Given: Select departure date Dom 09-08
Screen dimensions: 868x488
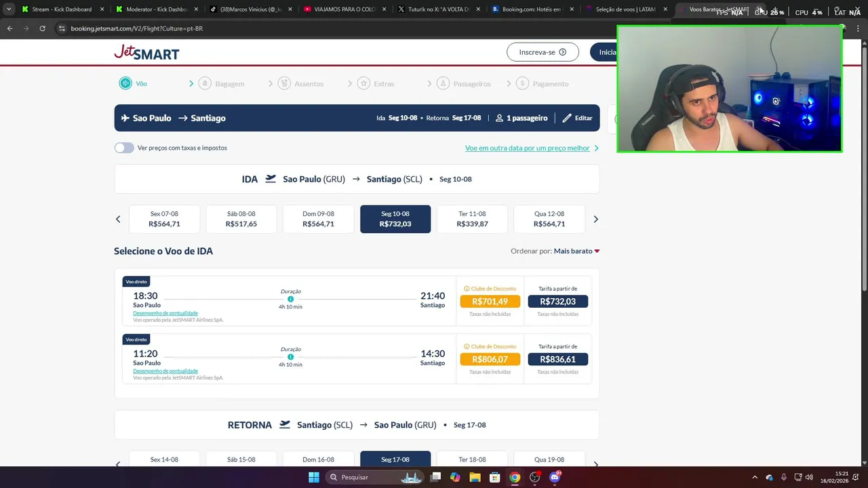Looking at the screenshot, I should point(318,219).
